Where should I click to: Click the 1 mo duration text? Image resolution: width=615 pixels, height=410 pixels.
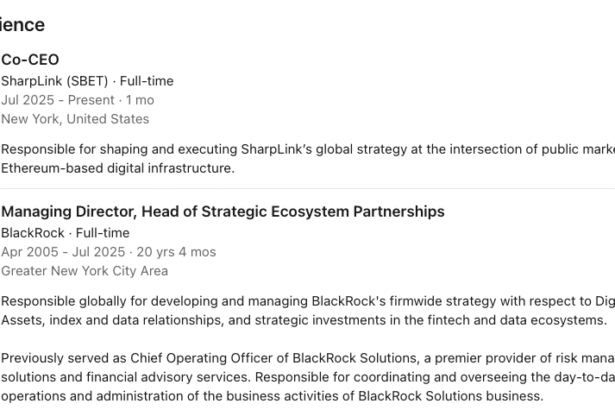[x=138, y=100]
